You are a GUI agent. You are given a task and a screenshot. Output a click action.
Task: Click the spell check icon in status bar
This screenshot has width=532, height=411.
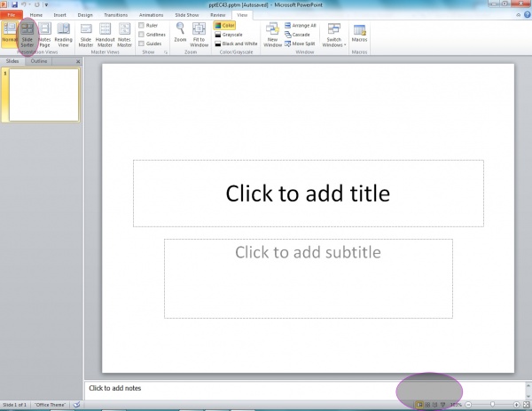coord(76,405)
